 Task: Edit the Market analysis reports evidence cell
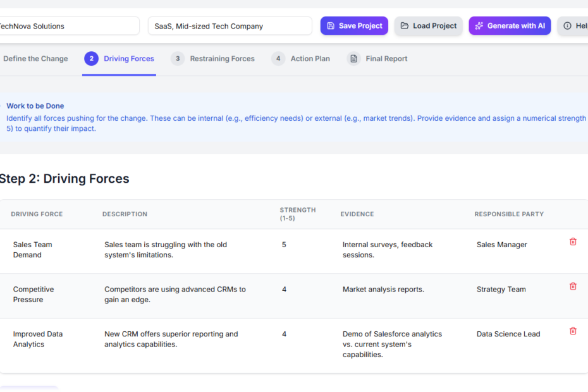pos(383,290)
